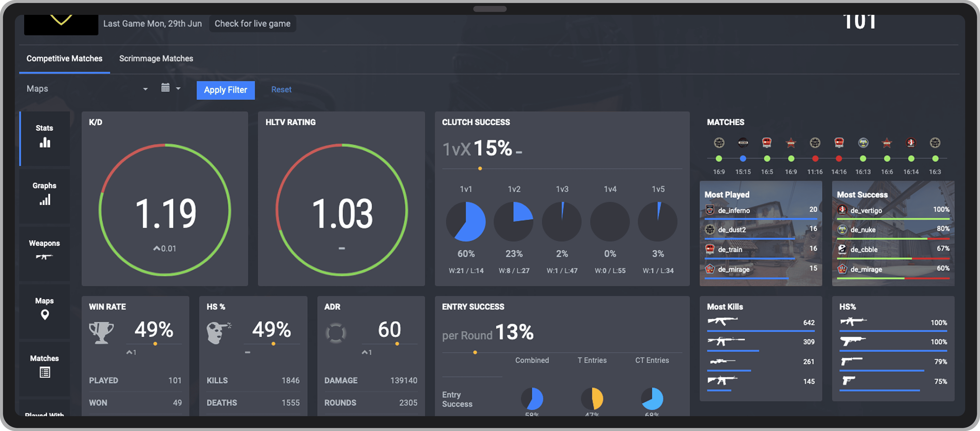This screenshot has height=431, width=980.
Task: Click the calendar date filter icon
Action: tap(165, 88)
